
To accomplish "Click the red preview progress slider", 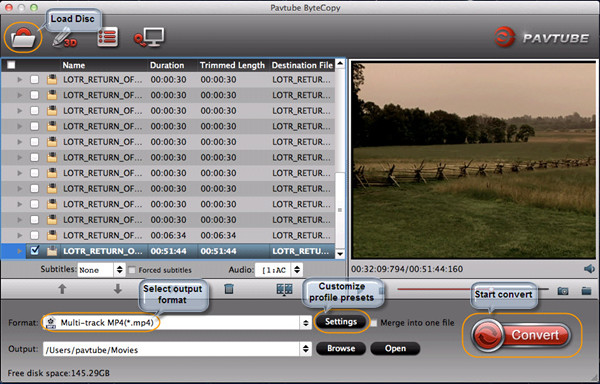I will coord(473,289).
